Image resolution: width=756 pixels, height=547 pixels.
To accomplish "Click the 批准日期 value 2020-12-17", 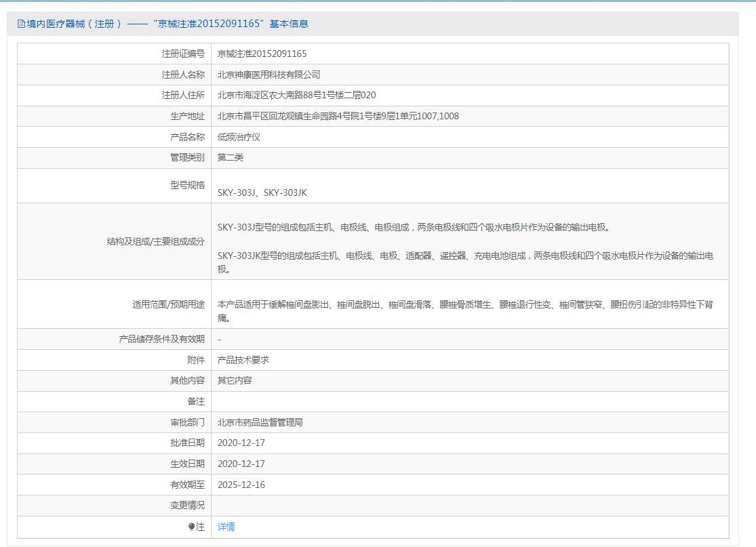I will (x=241, y=443).
